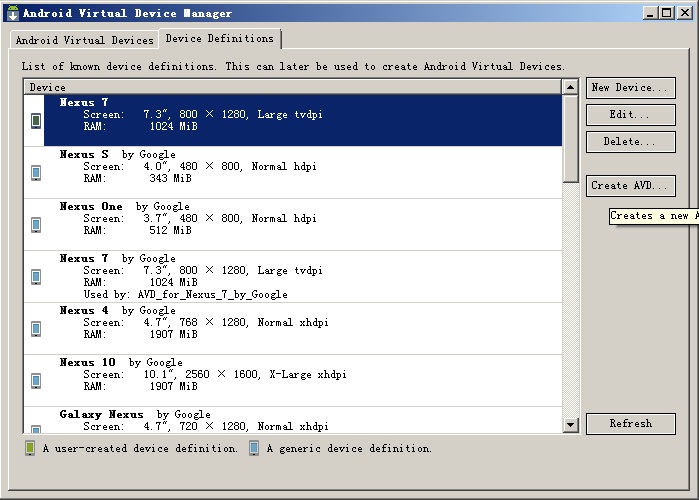Viewport: 699px width, 500px height.
Task: Click the vertical scrollbar thumb
Action: tap(570, 139)
